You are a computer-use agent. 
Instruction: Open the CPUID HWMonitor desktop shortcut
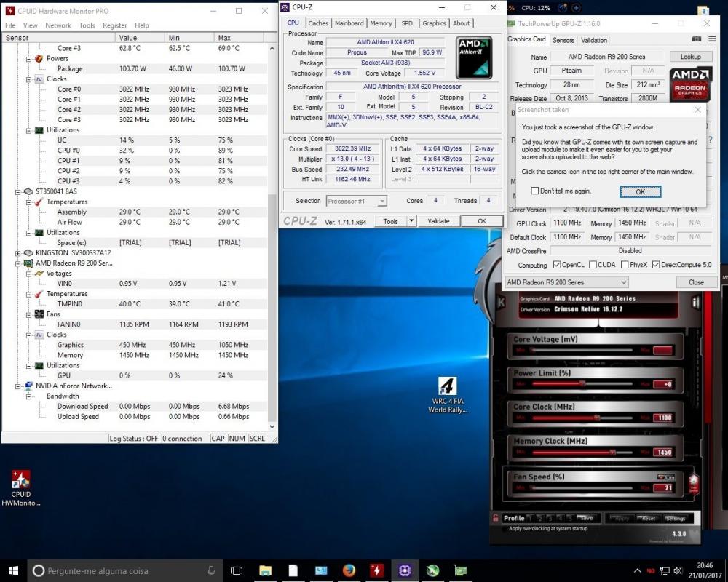(x=20, y=481)
